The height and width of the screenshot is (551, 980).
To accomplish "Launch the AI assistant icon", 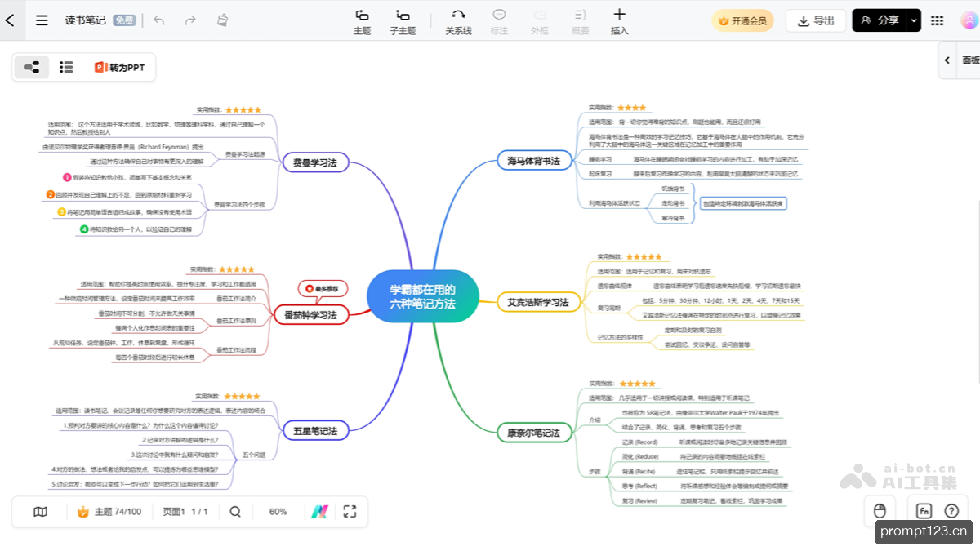I will (x=318, y=512).
